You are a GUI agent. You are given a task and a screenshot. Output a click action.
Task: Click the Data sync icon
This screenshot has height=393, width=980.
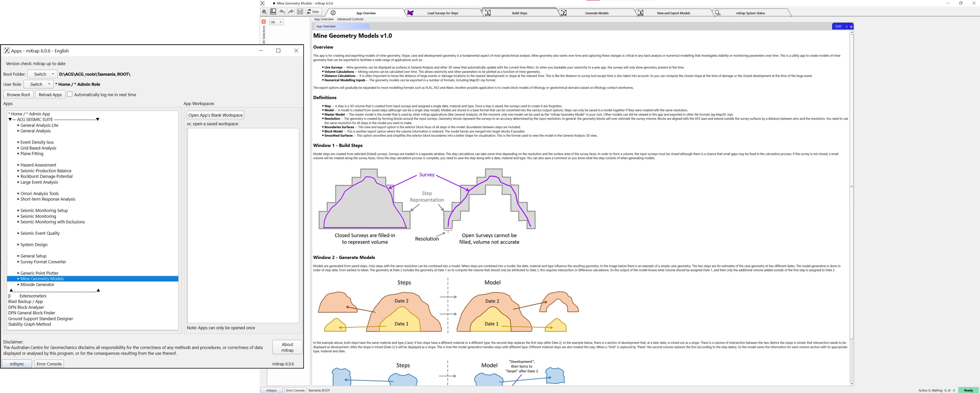pos(312,11)
